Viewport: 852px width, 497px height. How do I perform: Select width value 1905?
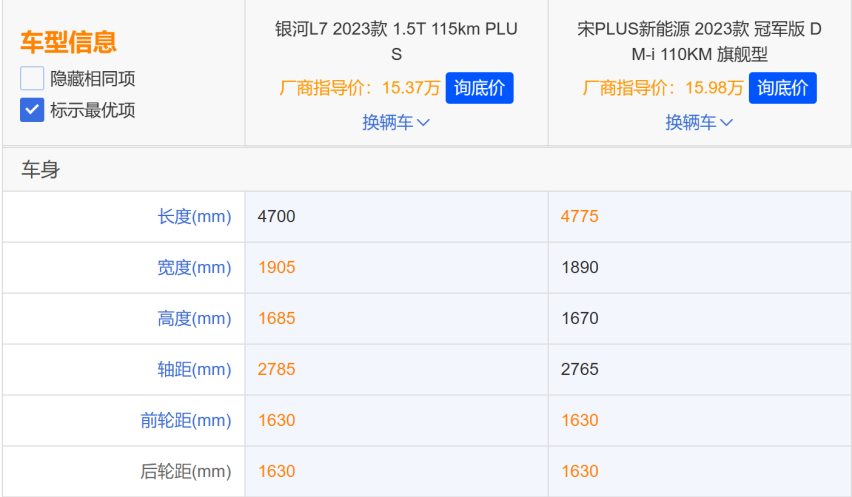tap(277, 267)
